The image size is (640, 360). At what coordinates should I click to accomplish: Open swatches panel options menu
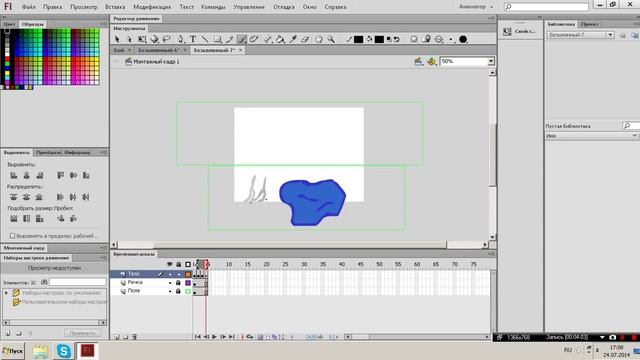tap(104, 24)
